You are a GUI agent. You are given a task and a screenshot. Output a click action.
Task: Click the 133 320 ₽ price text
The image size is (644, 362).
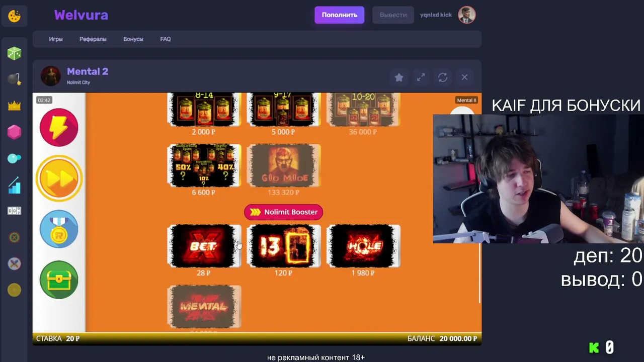point(283,193)
